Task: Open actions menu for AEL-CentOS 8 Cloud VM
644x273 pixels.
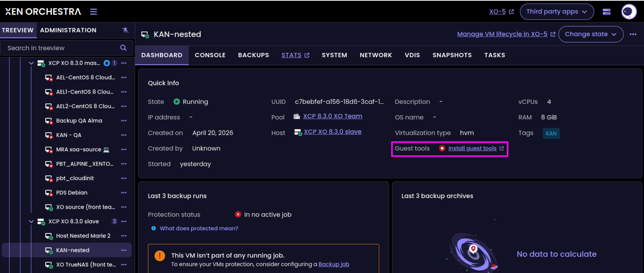Action: pyautogui.click(x=124, y=78)
